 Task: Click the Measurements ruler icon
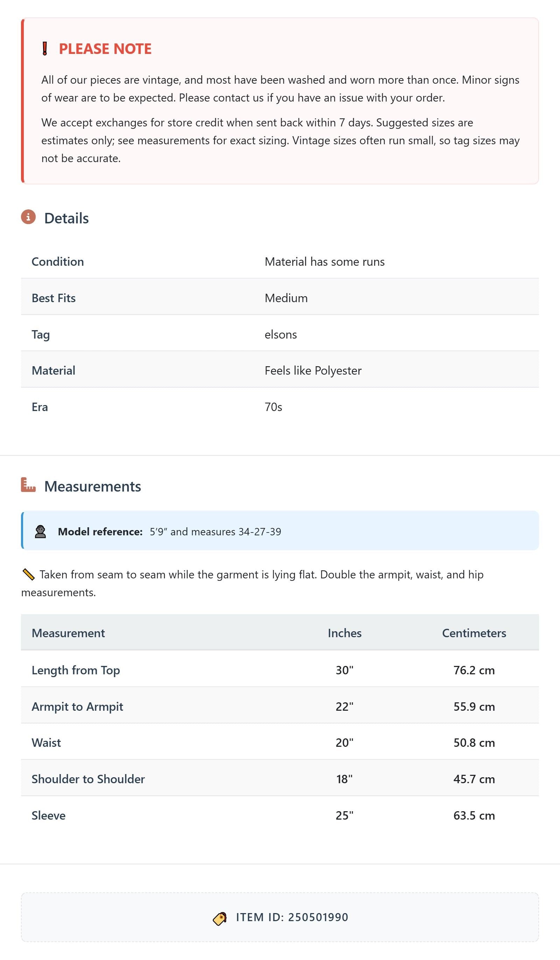tap(28, 485)
